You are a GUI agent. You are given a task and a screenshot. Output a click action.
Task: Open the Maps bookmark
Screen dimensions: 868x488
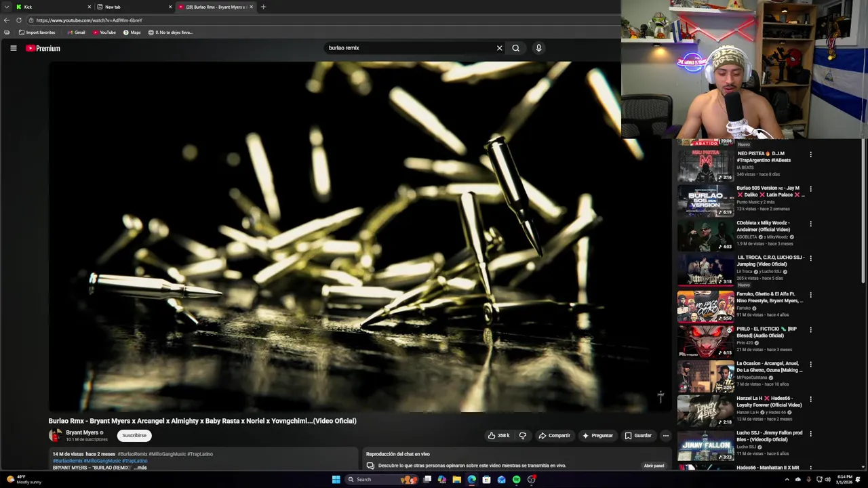pyautogui.click(x=132, y=33)
